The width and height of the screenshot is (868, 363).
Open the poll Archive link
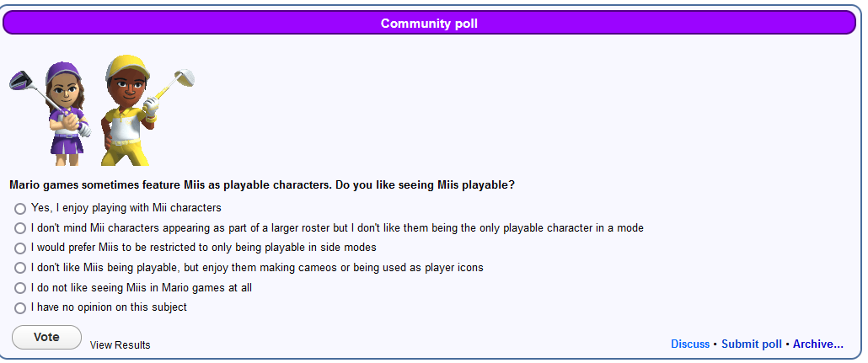pos(818,344)
